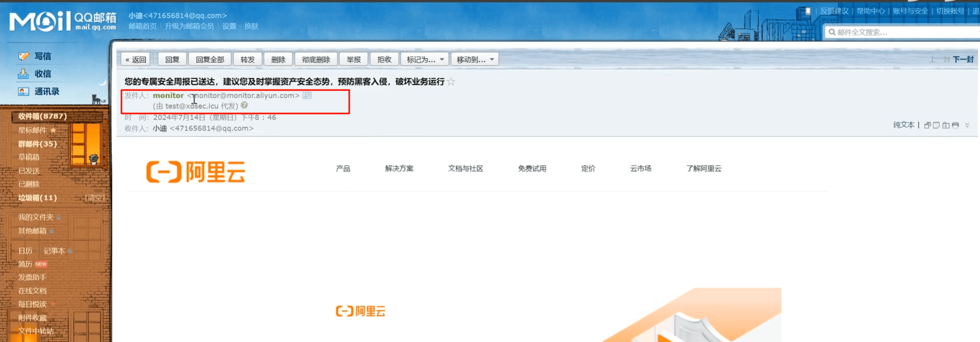
Task: Open the 通讯录 contacts icon
Action: point(23,92)
